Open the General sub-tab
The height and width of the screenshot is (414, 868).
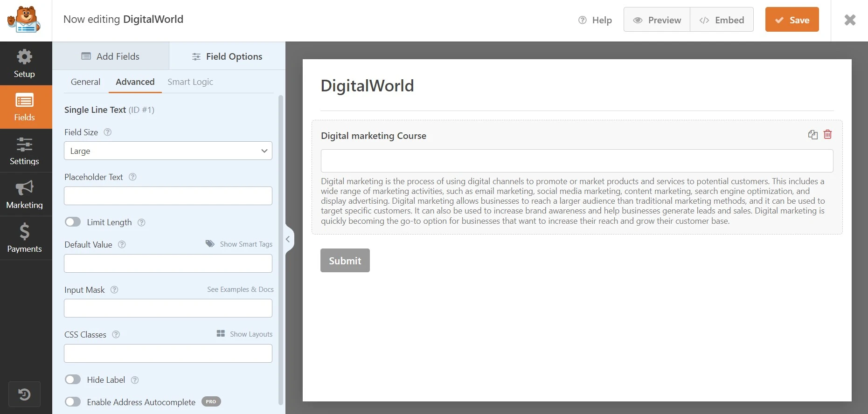(85, 82)
